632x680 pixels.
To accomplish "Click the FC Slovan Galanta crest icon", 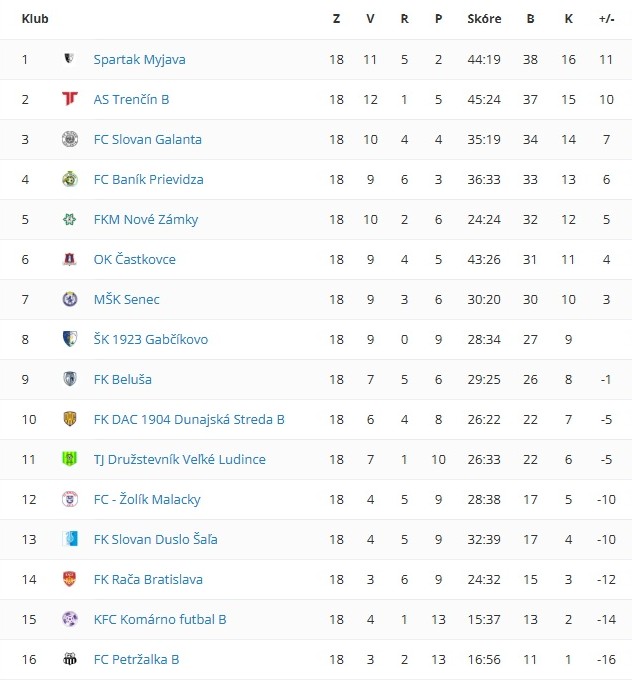I will click(69, 139).
